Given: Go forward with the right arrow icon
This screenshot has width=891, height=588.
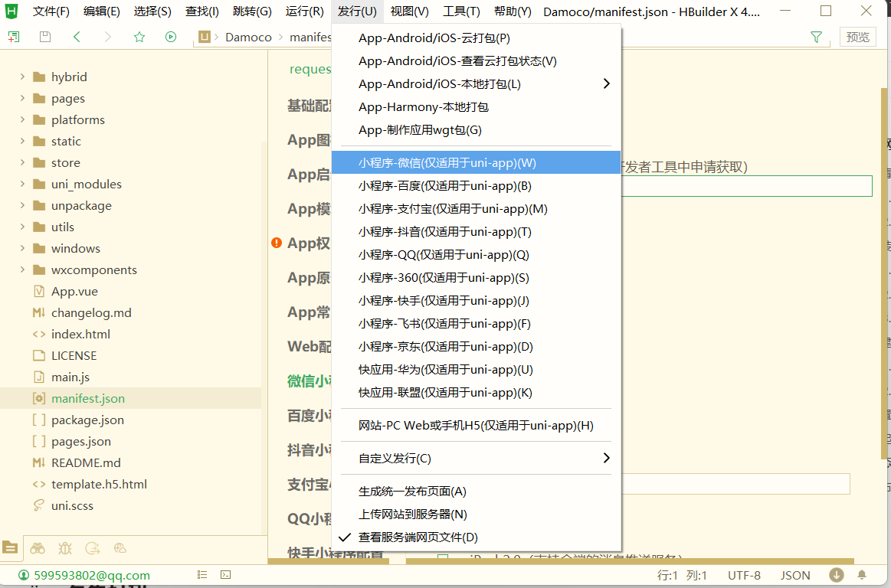Looking at the screenshot, I should pyautogui.click(x=108, y=37).
